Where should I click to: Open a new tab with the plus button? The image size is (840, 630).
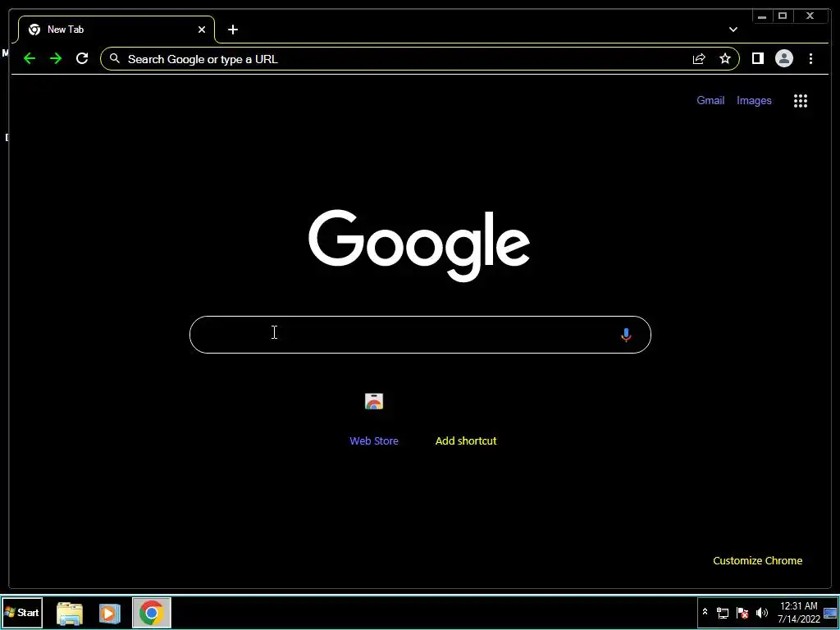point(232,30)
